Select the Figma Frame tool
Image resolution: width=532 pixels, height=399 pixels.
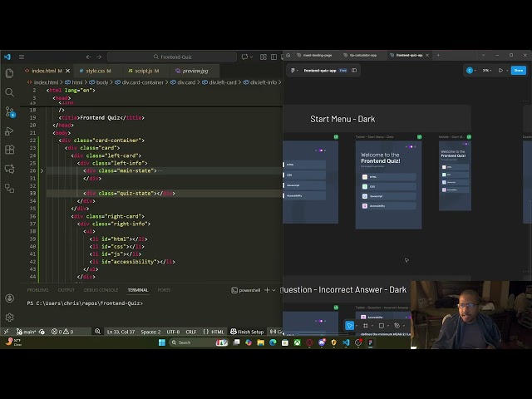point(366,325)
